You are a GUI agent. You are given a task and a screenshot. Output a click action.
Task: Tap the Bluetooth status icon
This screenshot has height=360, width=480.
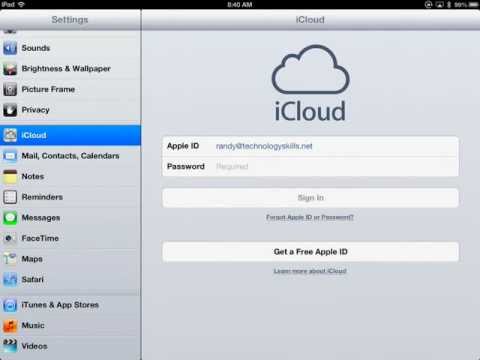[x=449, y=5]
